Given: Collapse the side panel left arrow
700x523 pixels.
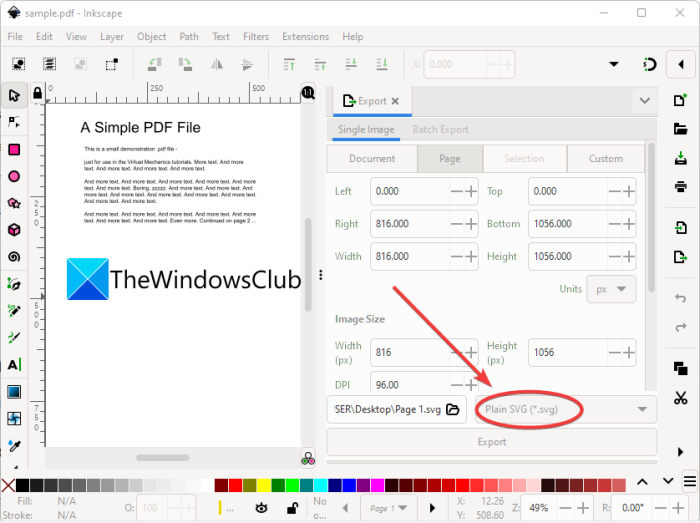Looking at the screenshot, I should pyautogui.click(x=681, y=65).
